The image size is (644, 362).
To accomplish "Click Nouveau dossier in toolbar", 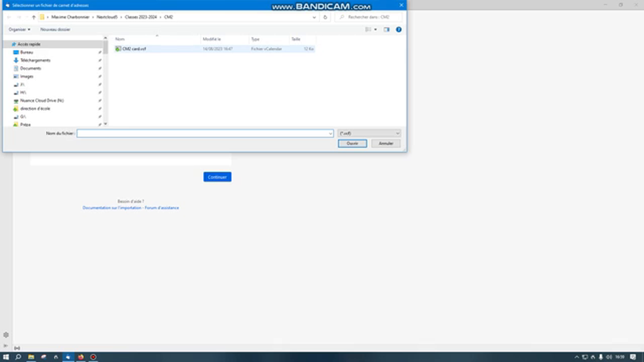I will [55, 30].
